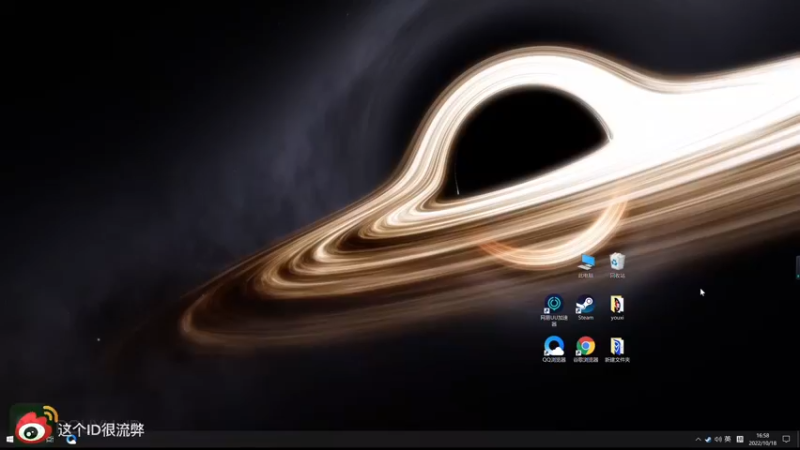Image resolution: width=800 pixels, height=450 pixels.
Task: Click the Steam icon in system tray
Action: 708,439
